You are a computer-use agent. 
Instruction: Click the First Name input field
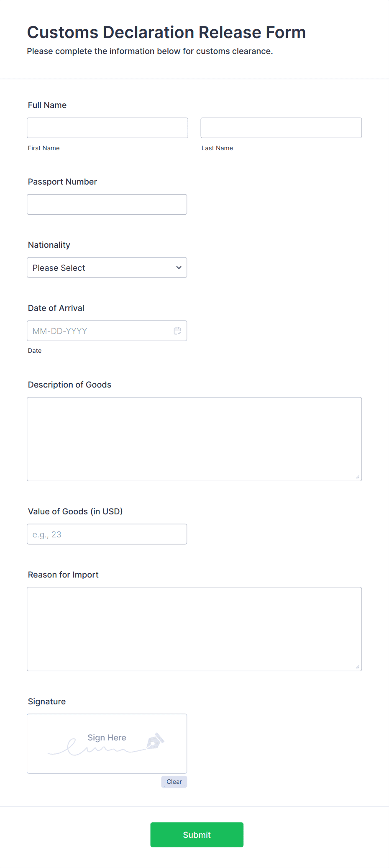[x=107, y=128]
